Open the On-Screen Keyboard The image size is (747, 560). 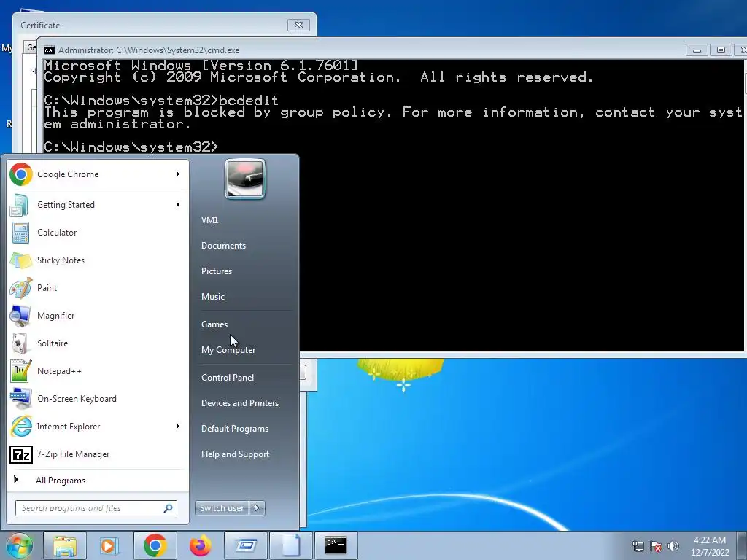coord(97,399)
